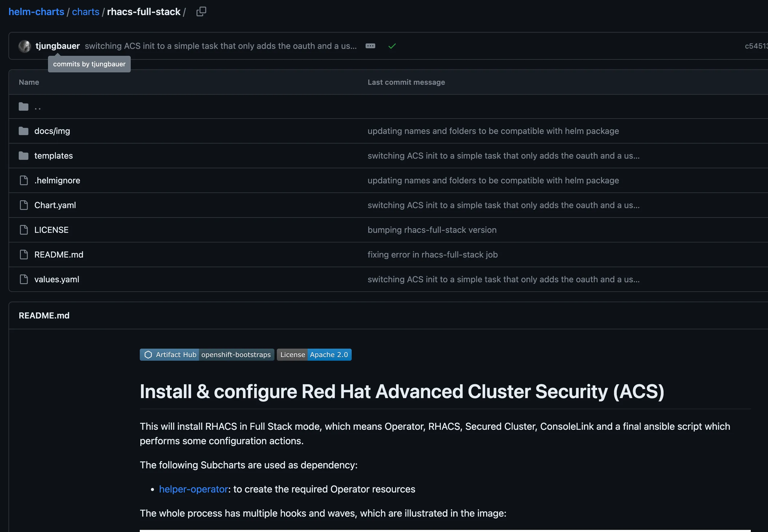Click the License Apache 2.0 badge
The image size is (768, 532).
click(x=314, y=355)
